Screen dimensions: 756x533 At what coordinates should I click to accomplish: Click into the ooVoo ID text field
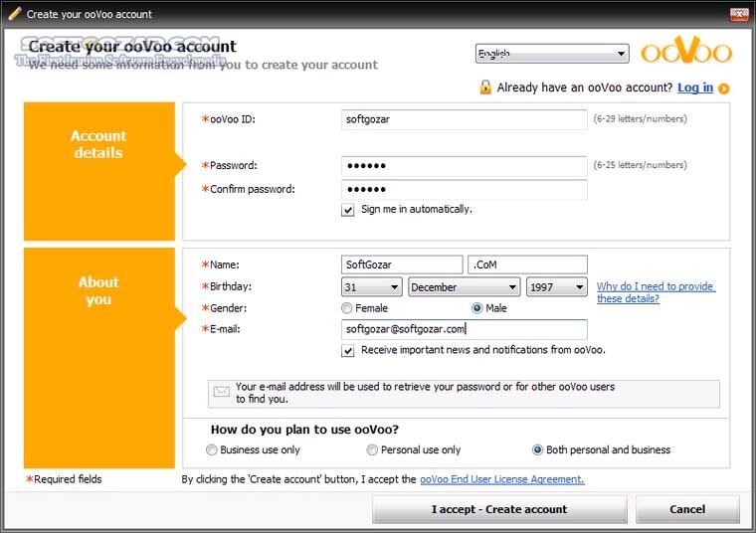(464, 119)
